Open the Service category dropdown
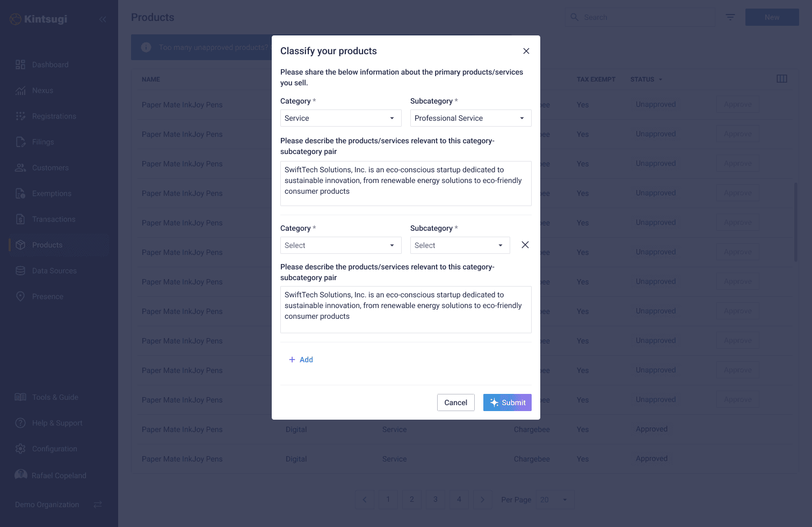Image resolution: width=812 pixels, height=527 pixels. (x=340, y=118)
